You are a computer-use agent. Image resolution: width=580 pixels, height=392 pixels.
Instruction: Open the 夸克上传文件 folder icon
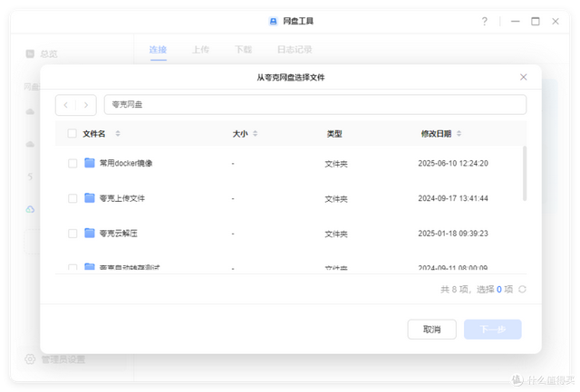[x=90, y=198]
